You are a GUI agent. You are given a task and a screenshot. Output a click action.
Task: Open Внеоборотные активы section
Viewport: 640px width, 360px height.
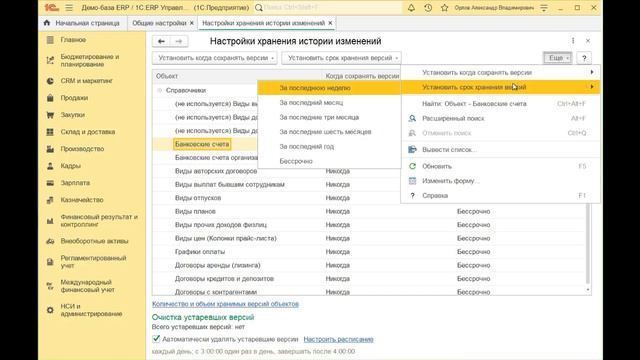tap(94, 241)
